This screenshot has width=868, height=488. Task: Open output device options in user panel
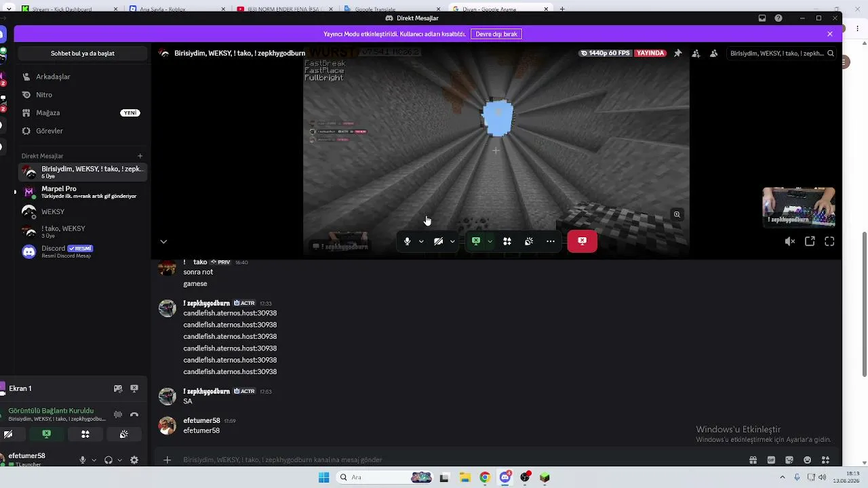(x=119, y=460)
